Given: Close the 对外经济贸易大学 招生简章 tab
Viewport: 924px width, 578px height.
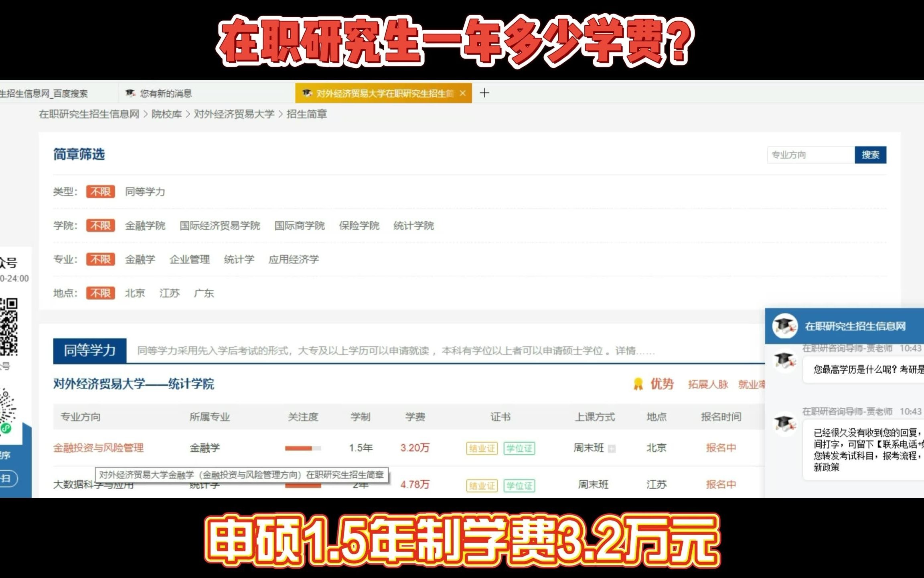Looking at the screenshot, I should tap(462, 93).
